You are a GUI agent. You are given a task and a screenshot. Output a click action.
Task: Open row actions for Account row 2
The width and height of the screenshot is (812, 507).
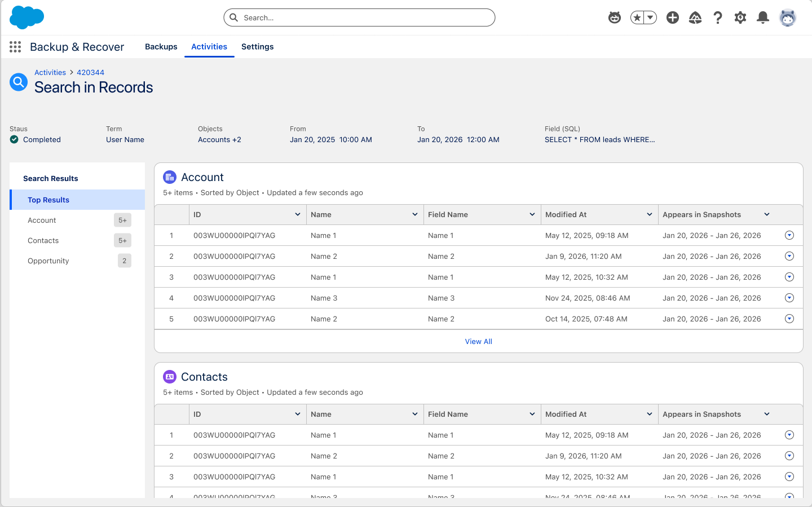[x=789, y=256]
